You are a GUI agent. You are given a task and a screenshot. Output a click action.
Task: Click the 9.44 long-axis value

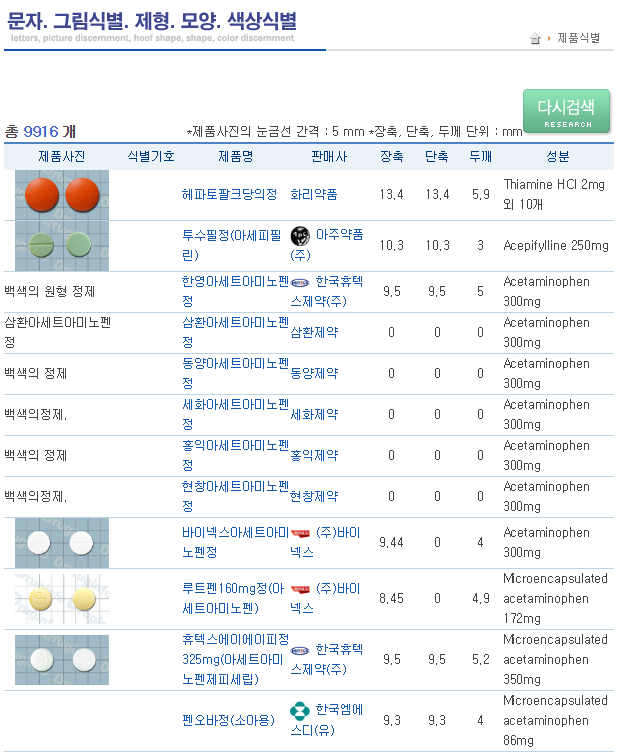(392, 543)
